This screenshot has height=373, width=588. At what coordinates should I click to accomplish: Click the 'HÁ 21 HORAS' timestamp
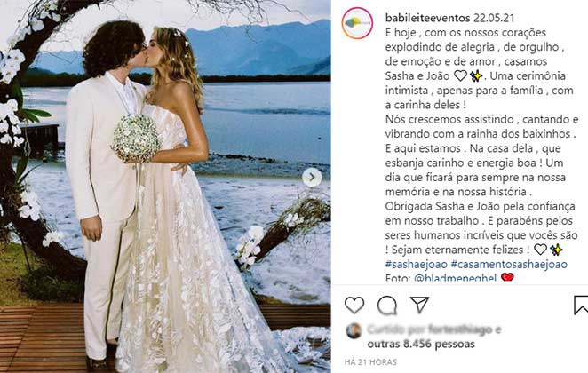(x=370, y=362)
